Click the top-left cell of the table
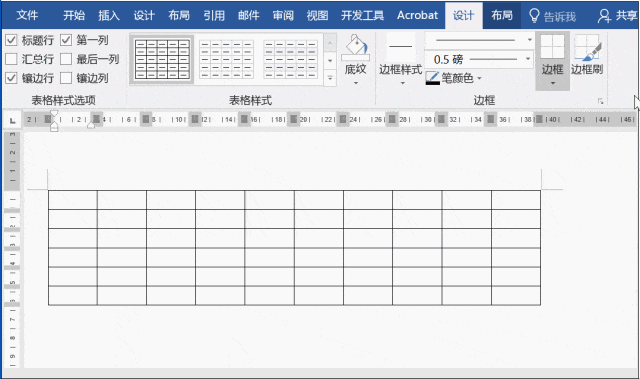The width and height of the screenshot is (640, 379). [73, 200]
